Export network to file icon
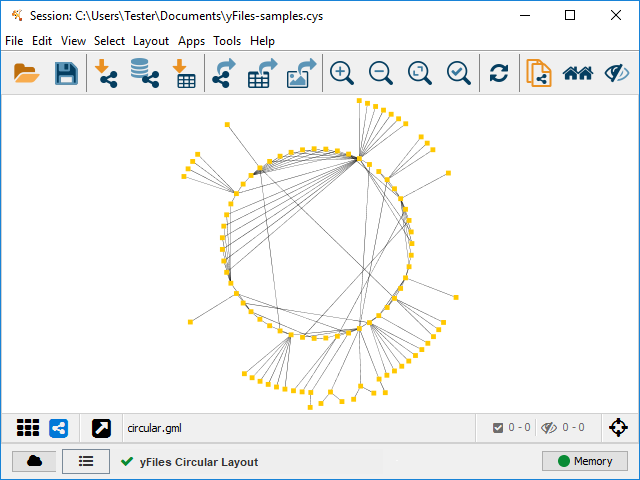This screenshot has height=480, width=640. (224, 73)
